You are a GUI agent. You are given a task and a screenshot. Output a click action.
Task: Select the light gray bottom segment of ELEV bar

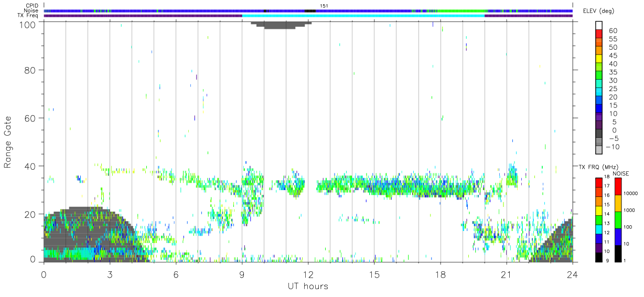600,150
